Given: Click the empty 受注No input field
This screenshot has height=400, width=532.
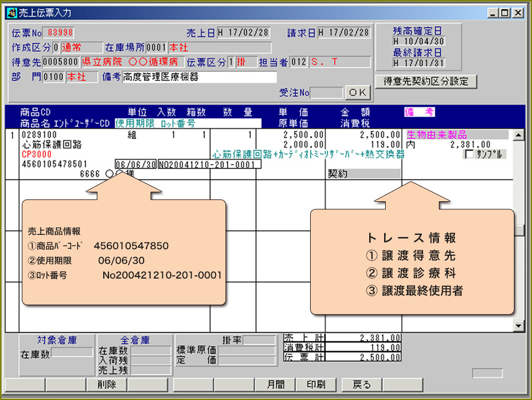Looking at the screenshot, I should (327, 93).
